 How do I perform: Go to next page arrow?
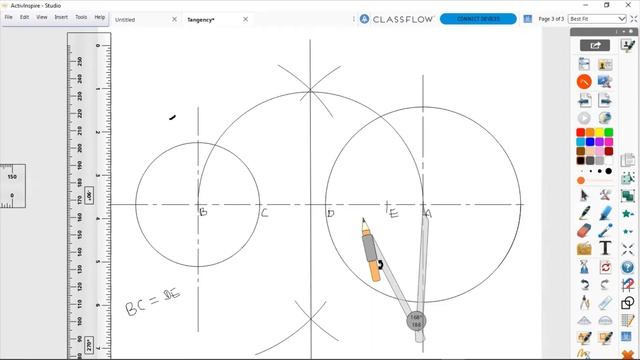click(605, 100)
